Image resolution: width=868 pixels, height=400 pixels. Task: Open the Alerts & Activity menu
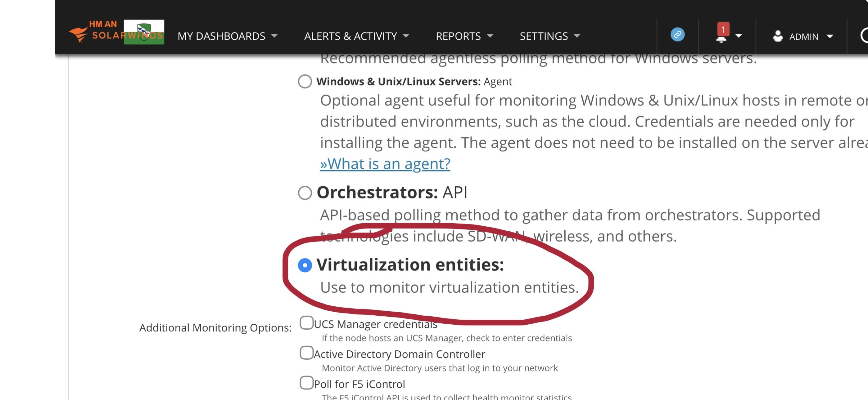[350, 36]
